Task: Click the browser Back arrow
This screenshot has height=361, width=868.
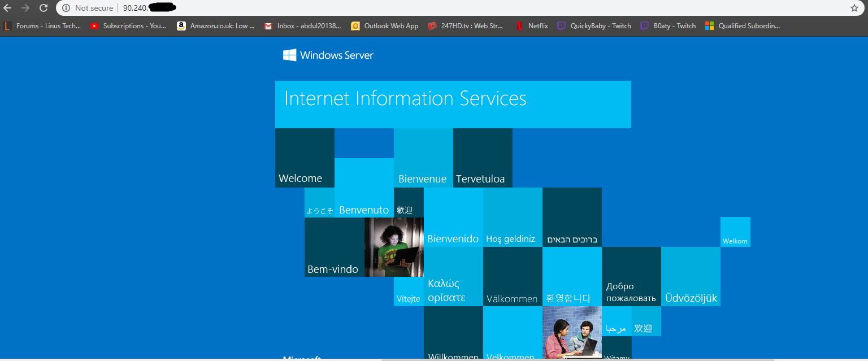Action: pyautogui.click(x=7, y=8)
